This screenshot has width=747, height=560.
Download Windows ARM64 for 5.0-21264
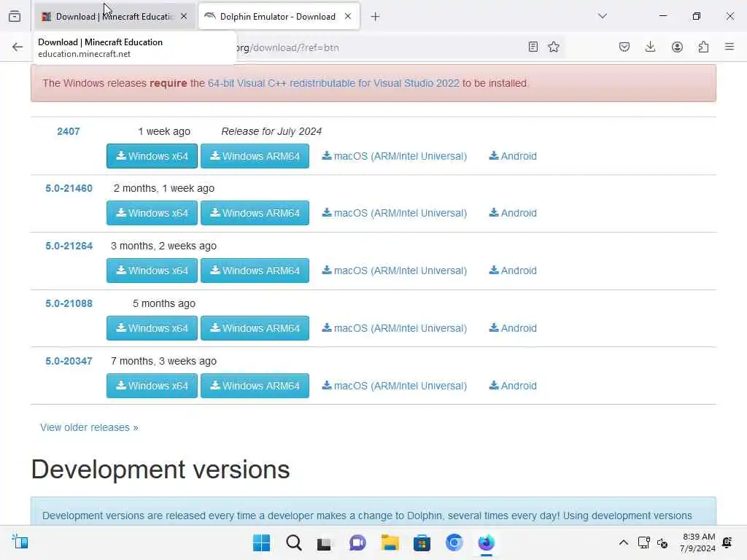[255, 271]
